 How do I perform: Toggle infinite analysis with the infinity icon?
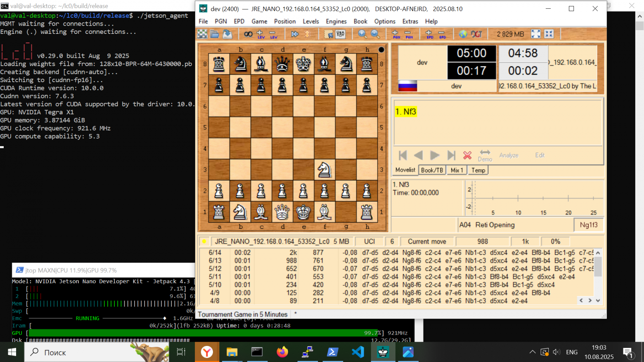(x=249, y=34)
